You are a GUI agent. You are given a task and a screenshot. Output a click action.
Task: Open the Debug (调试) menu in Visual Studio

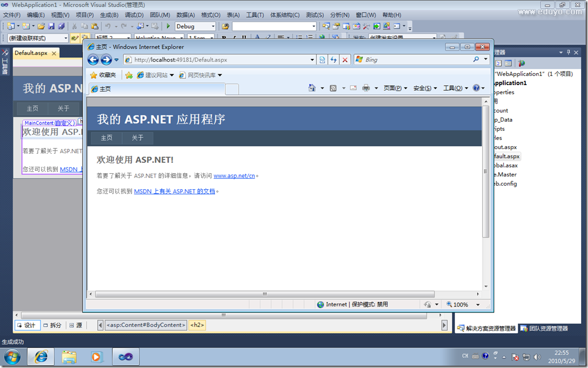(x=134, y=15)
